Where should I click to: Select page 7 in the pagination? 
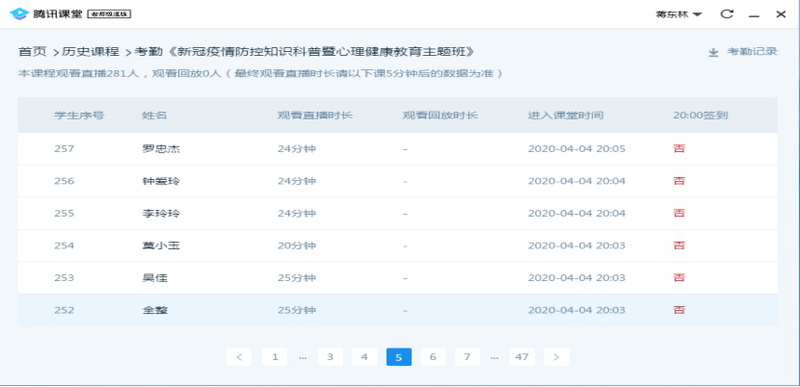[x=467, y=357]
